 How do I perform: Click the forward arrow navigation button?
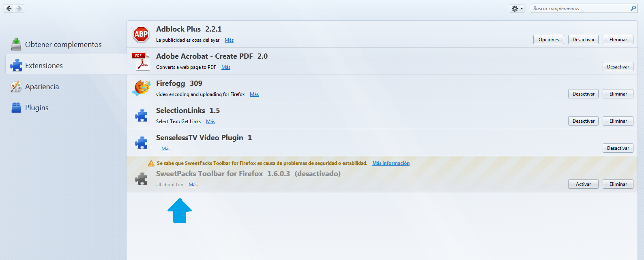(19, 9)
